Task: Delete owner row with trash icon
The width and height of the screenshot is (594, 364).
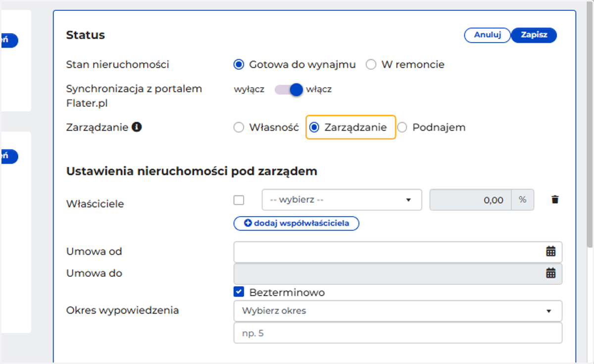Action: coord(555,200)
